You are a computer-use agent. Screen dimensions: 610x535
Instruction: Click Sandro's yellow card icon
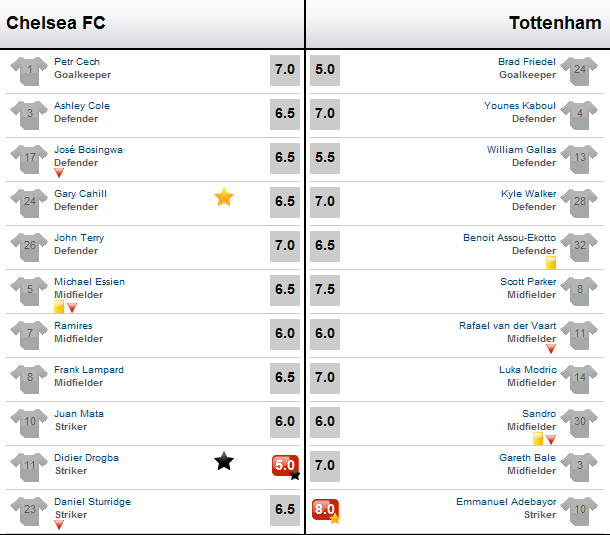(x=538, y=439)
